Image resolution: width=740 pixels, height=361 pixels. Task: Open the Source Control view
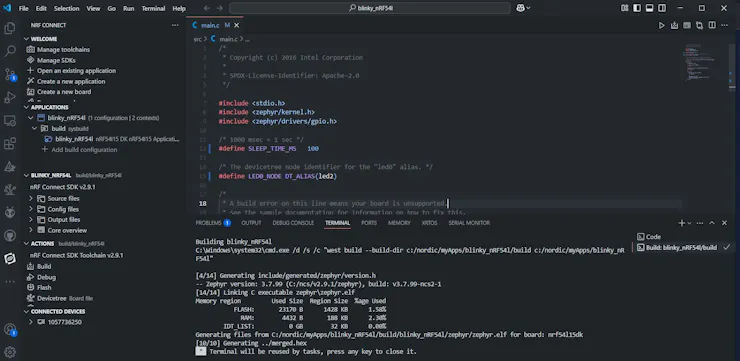coord(9,75)
